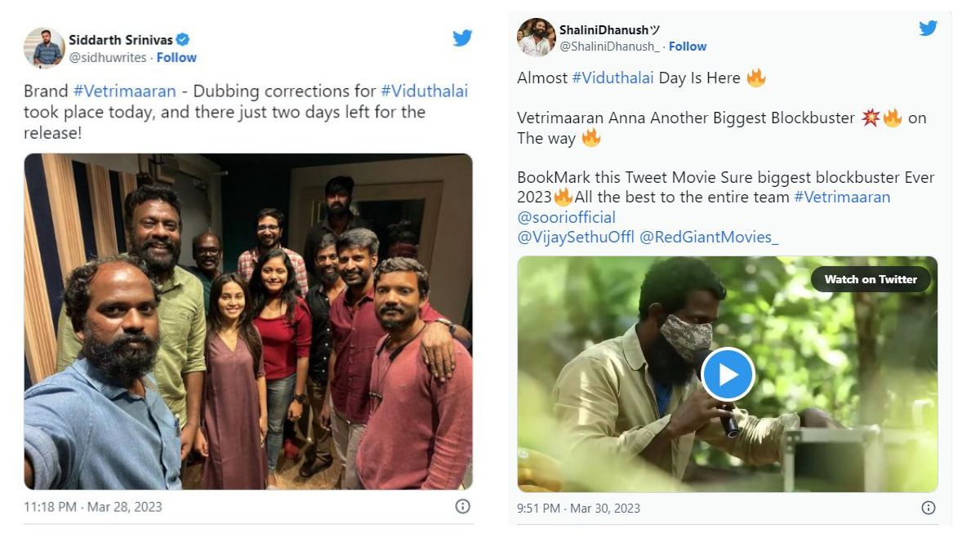
Task: Click the Twitter bird icon on ShaliniDhanush's tweet
Action: 928,29
